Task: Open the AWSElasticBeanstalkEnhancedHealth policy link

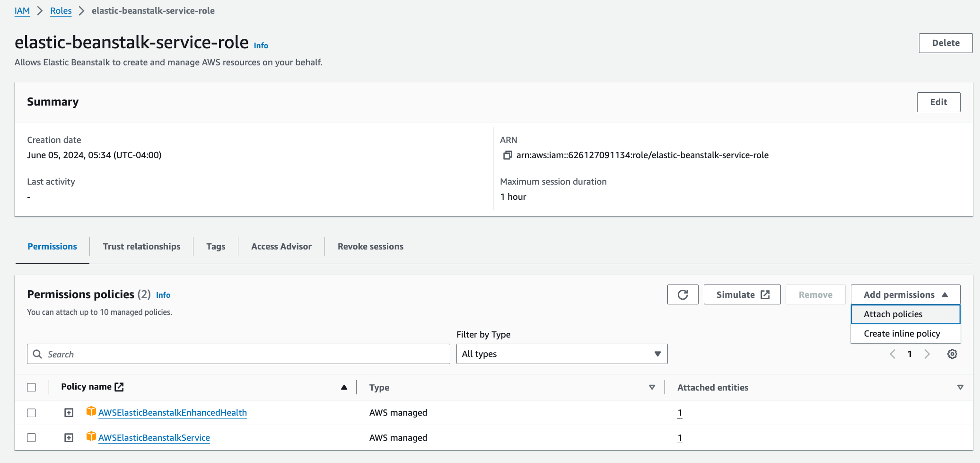Action: (x=173, y=413)
